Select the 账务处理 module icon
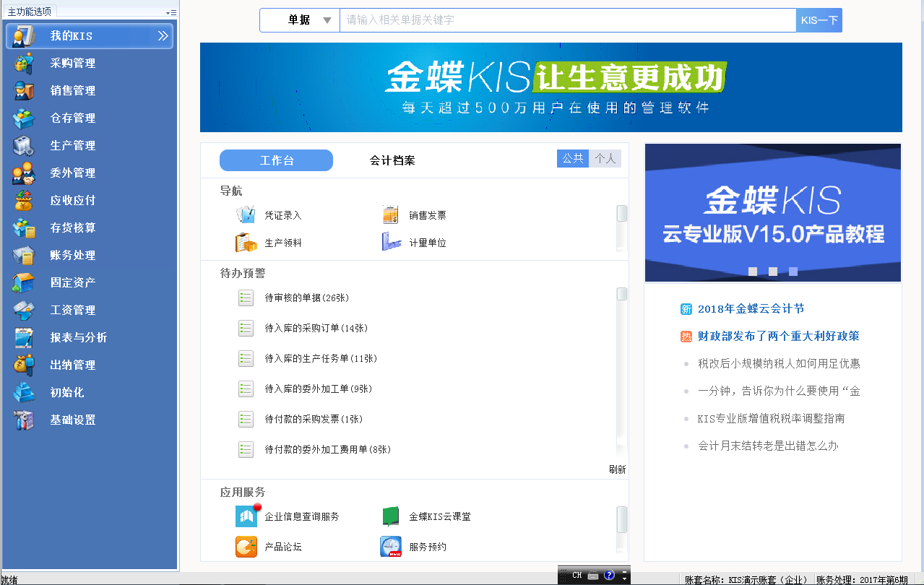The height and width of the screenshot is (585, 924). pyautogui.click(x=24, y=255)
